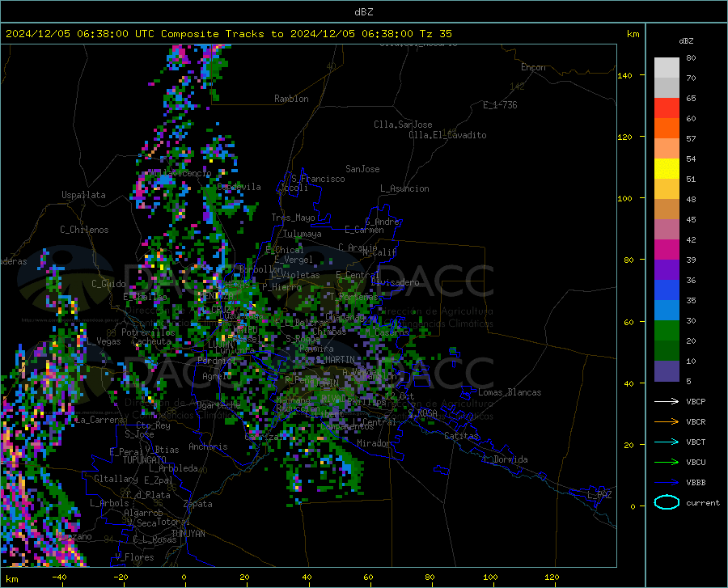Pick the light blue swatch in dBZ scale
Viewport: 728px width, 588px height.
click(x=667, y=311)
